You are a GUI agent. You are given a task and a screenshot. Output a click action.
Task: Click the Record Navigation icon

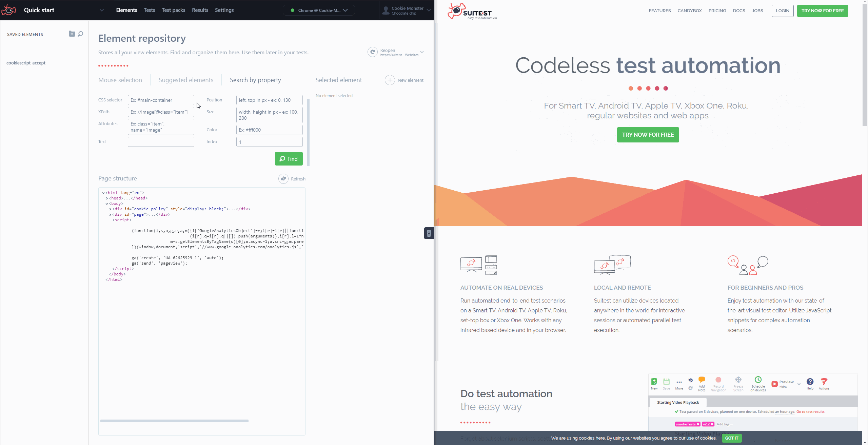[718, 380]
